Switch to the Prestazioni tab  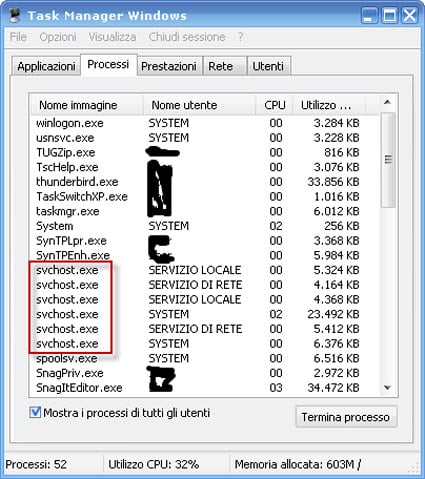(x=169, y=66)
